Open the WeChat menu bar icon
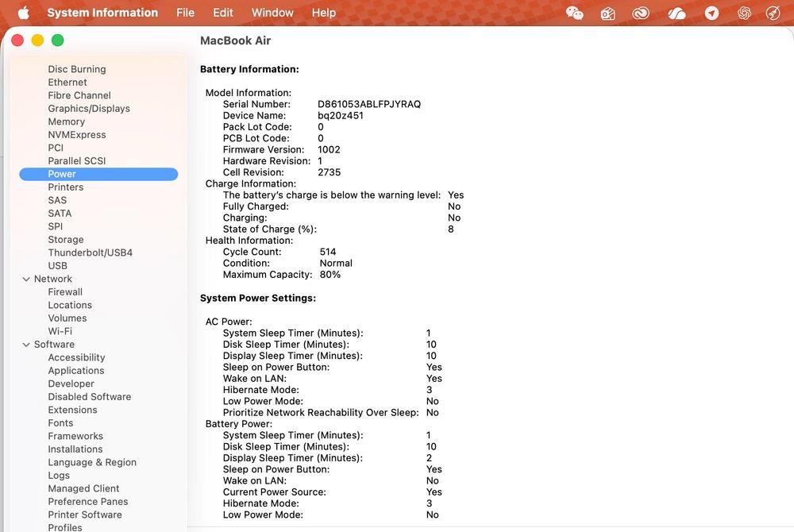The height and width of the screenshot is (532, 794). tap(574, 13)
